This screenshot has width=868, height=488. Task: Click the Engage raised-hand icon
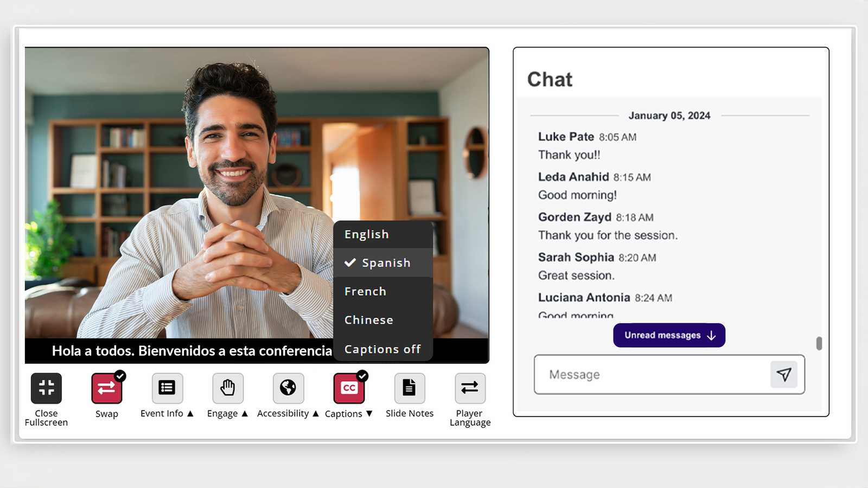pyautogui.click(x=227, y=388)
